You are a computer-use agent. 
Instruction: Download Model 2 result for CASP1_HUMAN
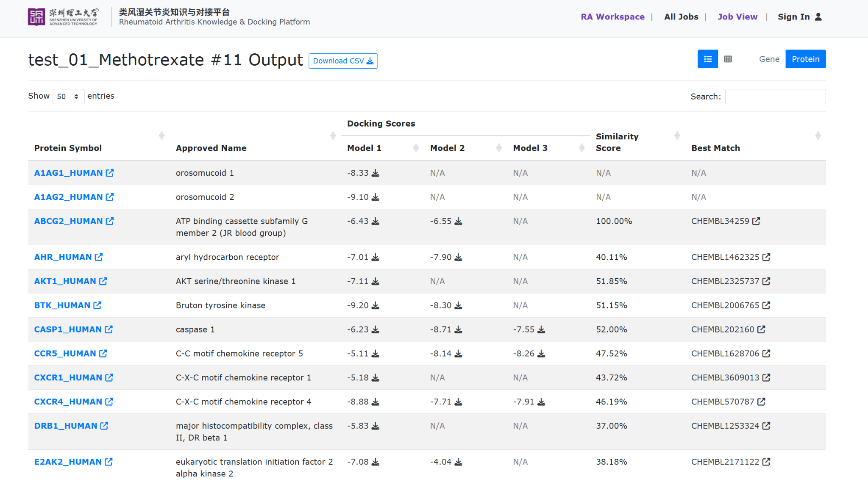[x=459, y=330]
